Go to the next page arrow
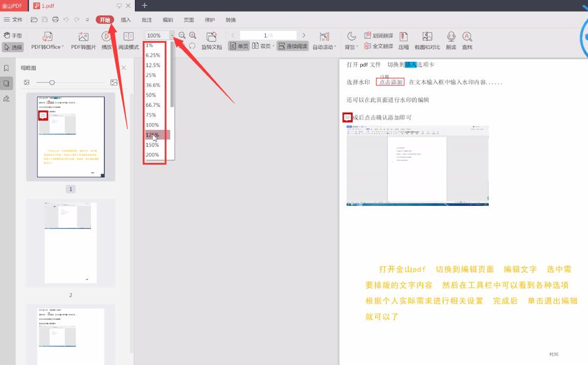The image size is (588, 365). [x=304, y=35]
